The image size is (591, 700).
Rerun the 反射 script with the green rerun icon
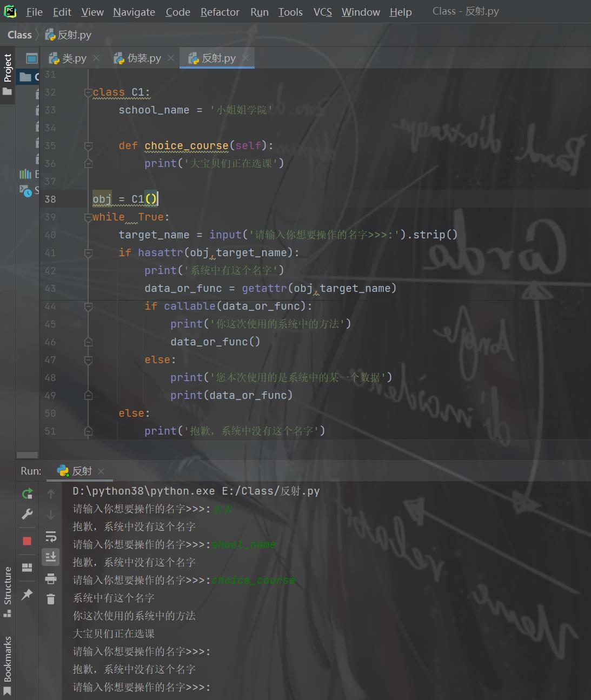[27, 494]
